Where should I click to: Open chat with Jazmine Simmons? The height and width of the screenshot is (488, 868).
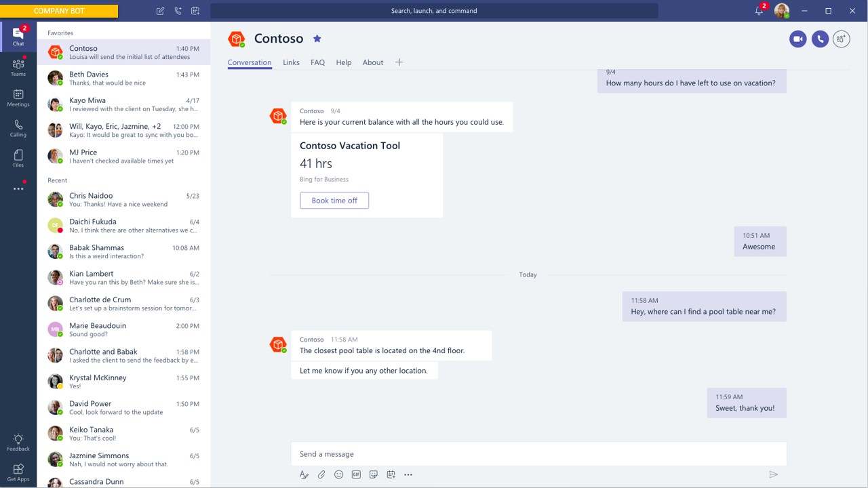(123, 460)
